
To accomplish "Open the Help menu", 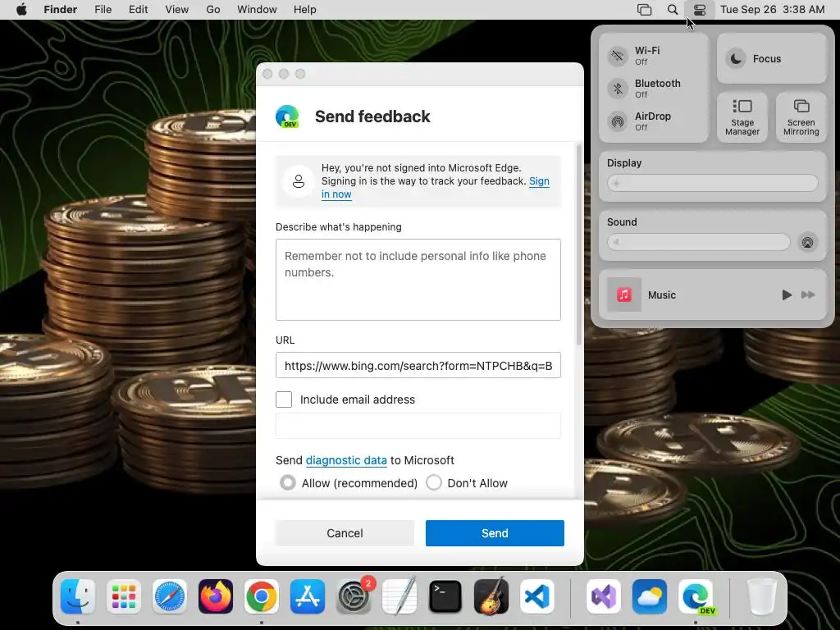I will tap(305, 10).
